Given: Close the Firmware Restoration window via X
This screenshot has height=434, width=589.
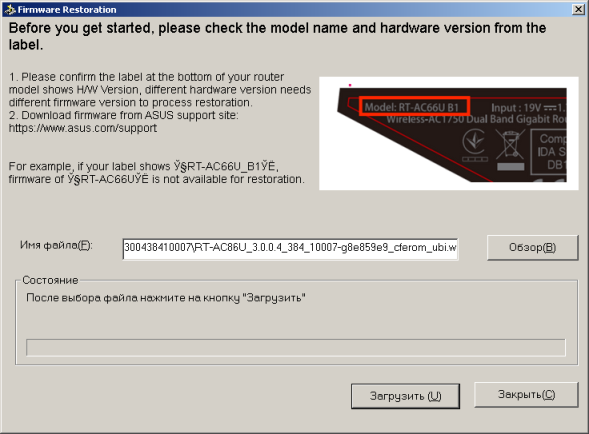Looking at the screenshot, I should pyautogui.click(x=578, y=9).
